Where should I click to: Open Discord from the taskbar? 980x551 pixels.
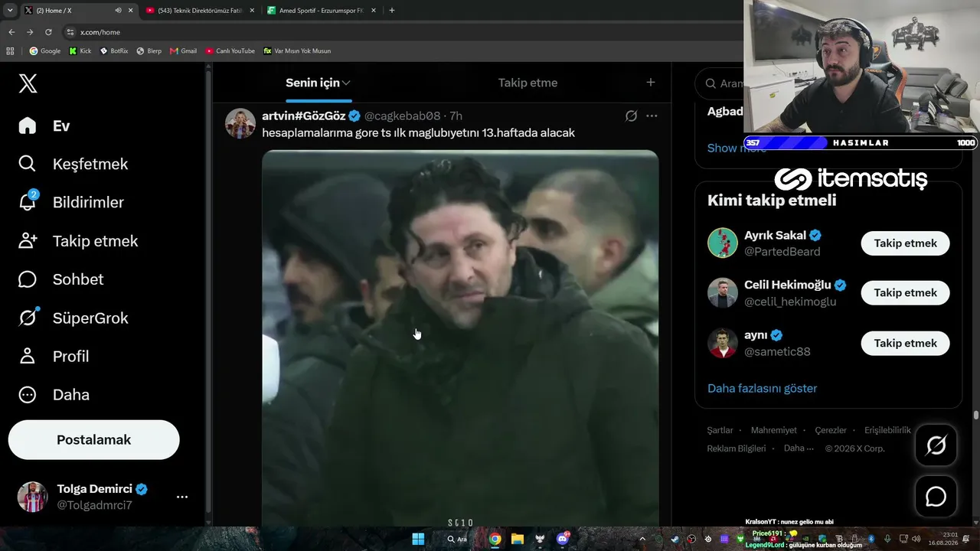(563, 539)
